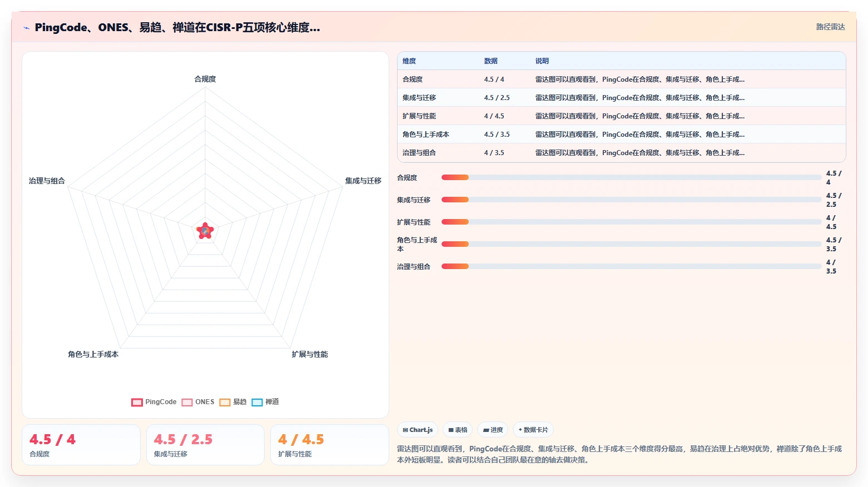Click the 角色与上手成本 axis label on the radar chart

[x=93, y=354]
